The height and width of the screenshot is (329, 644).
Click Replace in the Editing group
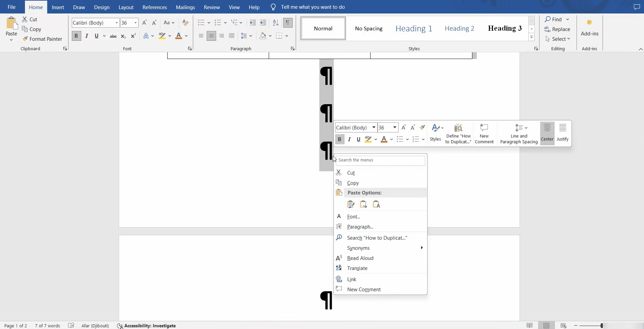coord(557,29)
